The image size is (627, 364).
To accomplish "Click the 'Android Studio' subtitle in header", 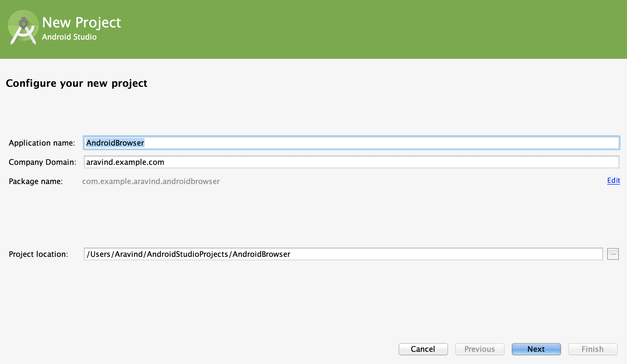I will tap(69, 37).
